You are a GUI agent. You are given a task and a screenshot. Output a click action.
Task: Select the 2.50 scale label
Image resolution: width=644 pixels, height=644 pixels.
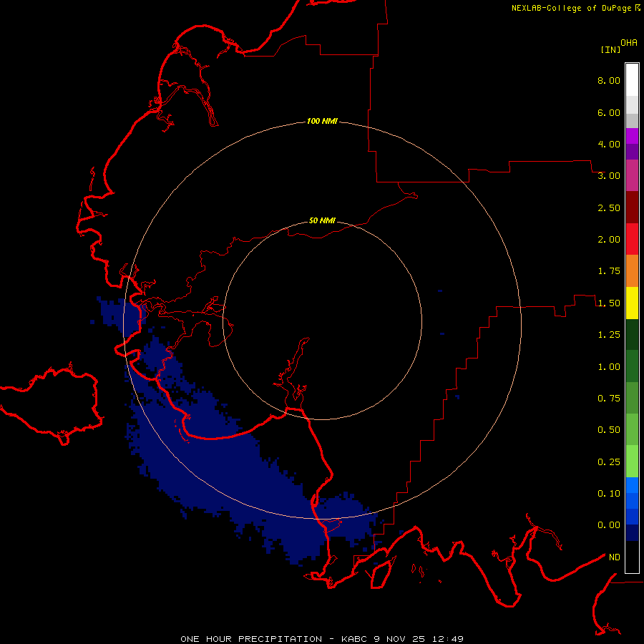(609, 208)
